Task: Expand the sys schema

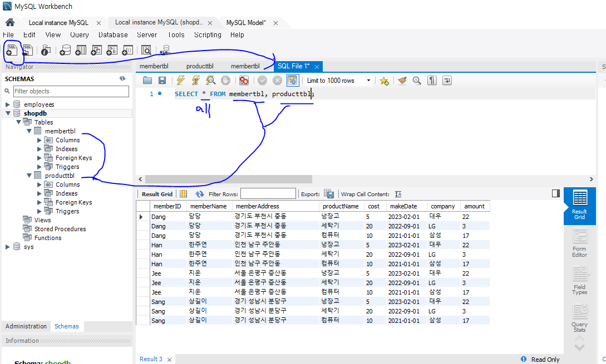Action: tap(7, 247)
